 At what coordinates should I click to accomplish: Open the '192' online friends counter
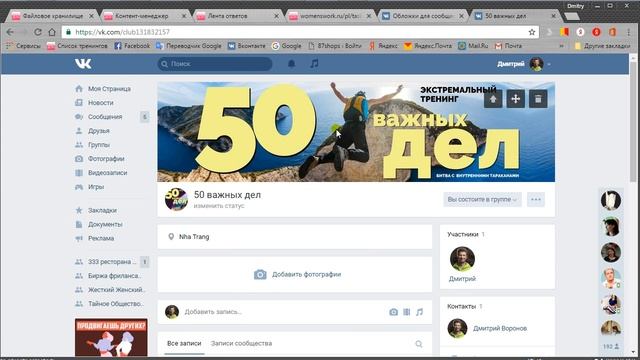point(611,346)
